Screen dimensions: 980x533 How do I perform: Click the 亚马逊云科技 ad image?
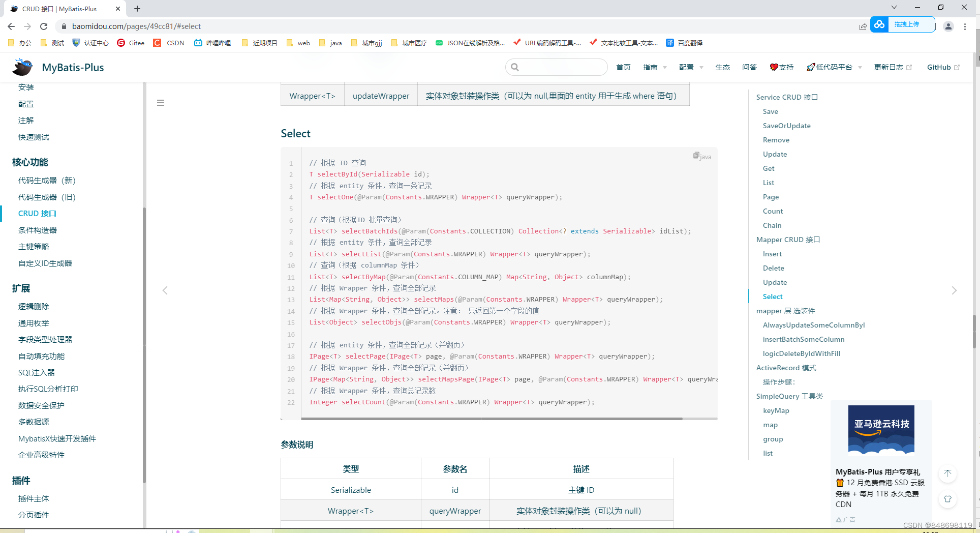click(x=881, y=429)
